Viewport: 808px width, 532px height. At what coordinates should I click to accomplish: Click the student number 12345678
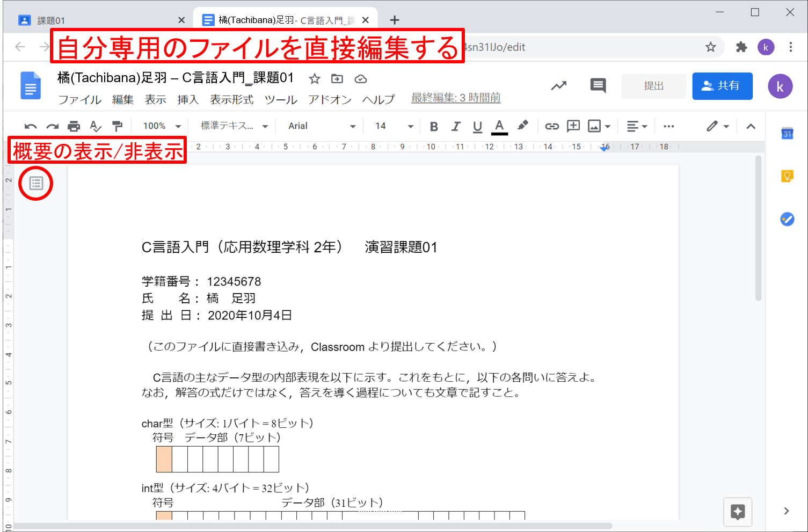tap(234, 282)
